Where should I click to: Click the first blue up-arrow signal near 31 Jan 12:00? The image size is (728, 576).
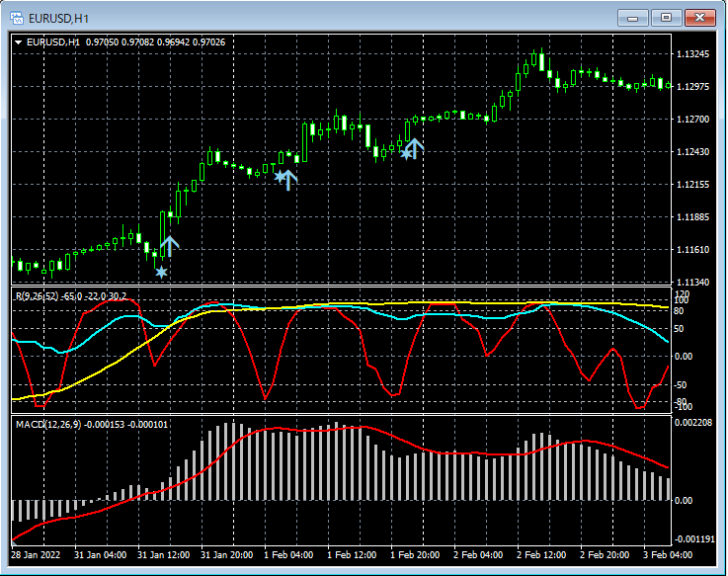tap(170, 246)
